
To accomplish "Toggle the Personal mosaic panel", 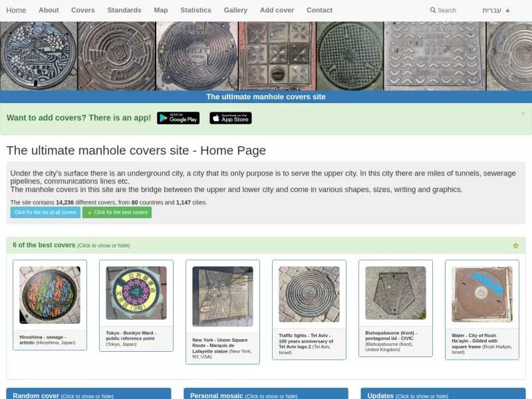I will tap(243, 396).
